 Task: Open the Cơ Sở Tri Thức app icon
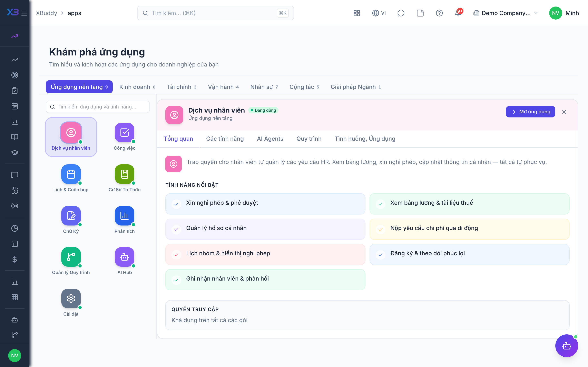pyautogui.click(x=124, y=174)
